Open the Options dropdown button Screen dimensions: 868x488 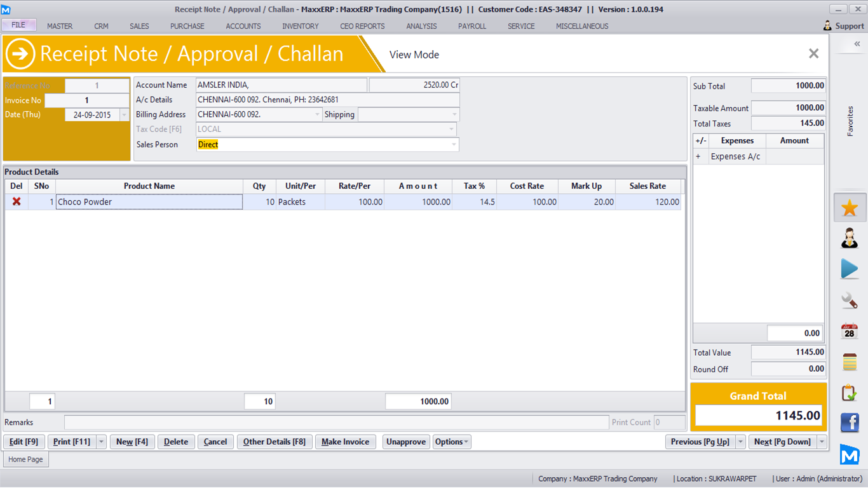coord(452,442)
